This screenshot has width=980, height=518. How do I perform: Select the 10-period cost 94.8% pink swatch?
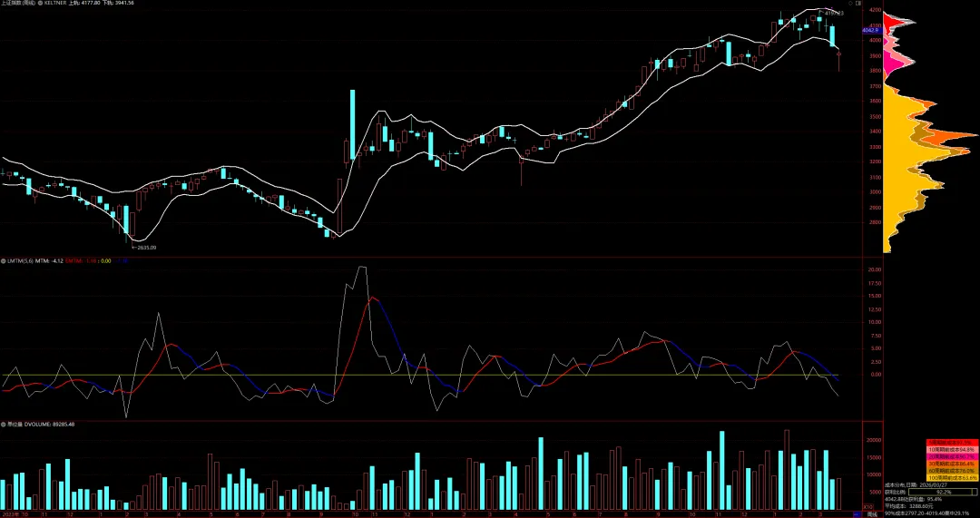pos(953,450)
